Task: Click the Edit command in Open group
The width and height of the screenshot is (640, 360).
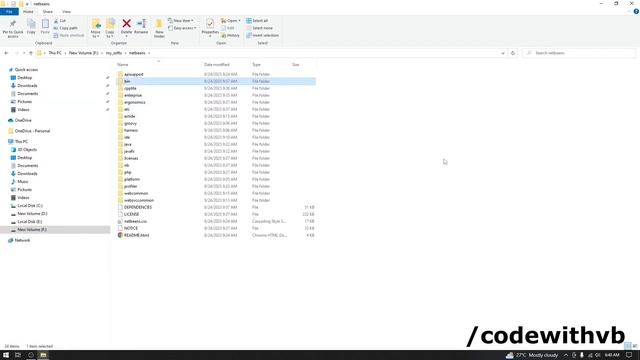Action: click(x=228, y=28)
